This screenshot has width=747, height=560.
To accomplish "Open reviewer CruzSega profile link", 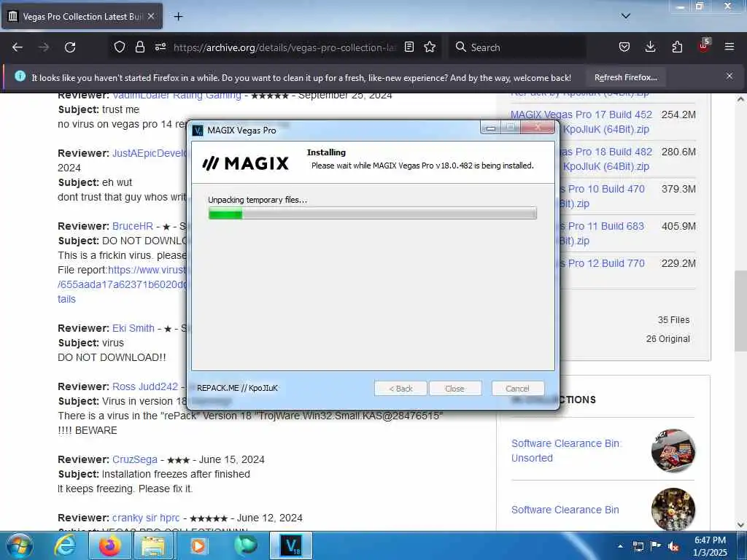I will tap(135, 459).
